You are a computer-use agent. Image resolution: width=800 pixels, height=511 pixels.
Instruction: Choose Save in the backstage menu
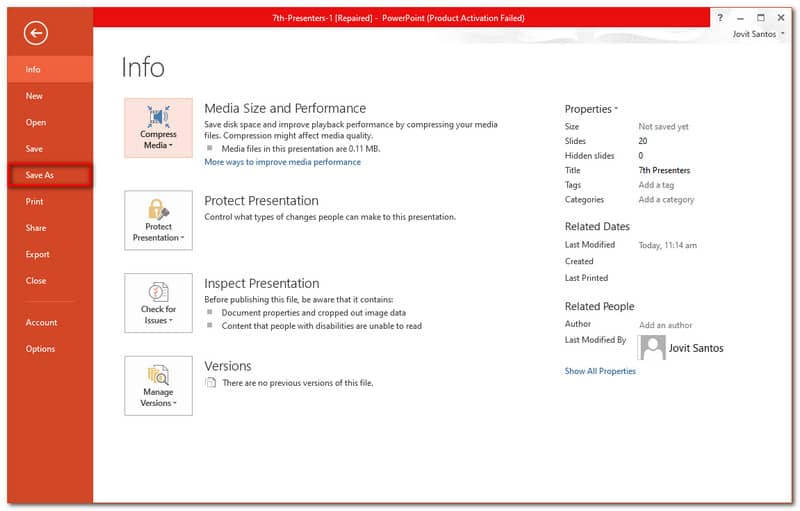50,149
